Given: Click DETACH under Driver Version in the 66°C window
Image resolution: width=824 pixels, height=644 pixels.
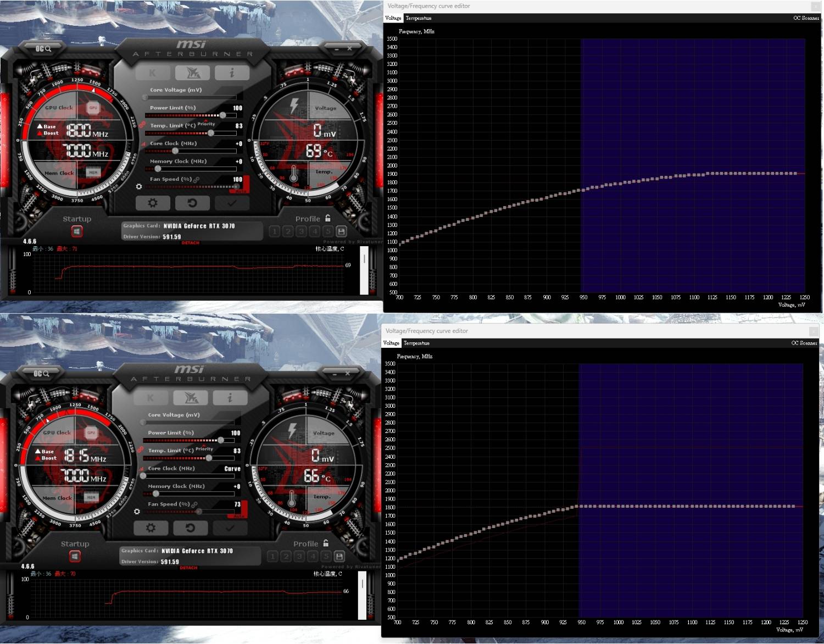Looking at the screenshot, I should (188, 568).
